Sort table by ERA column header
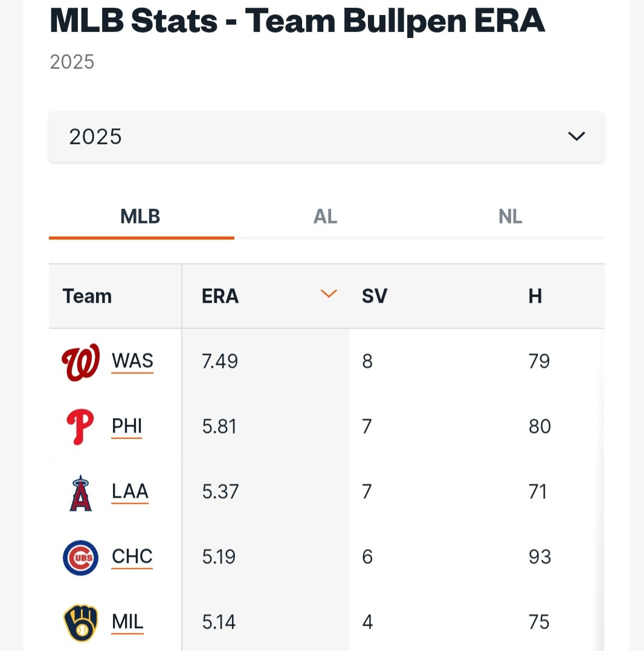 coord(220,297)
